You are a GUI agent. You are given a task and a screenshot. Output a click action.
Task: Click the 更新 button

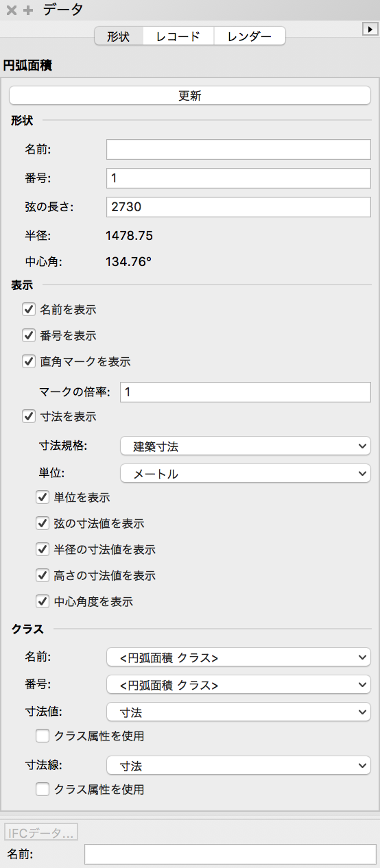(x=190, y=95)
